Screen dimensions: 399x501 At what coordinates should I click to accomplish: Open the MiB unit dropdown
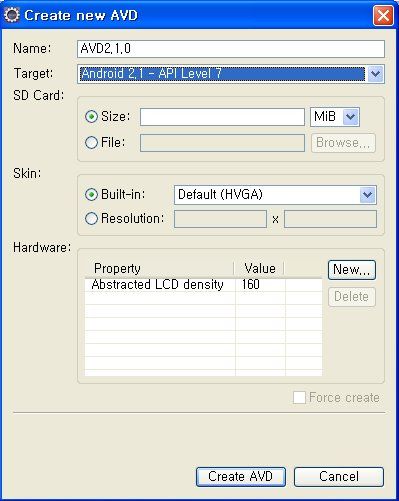[x=351, y=117]
